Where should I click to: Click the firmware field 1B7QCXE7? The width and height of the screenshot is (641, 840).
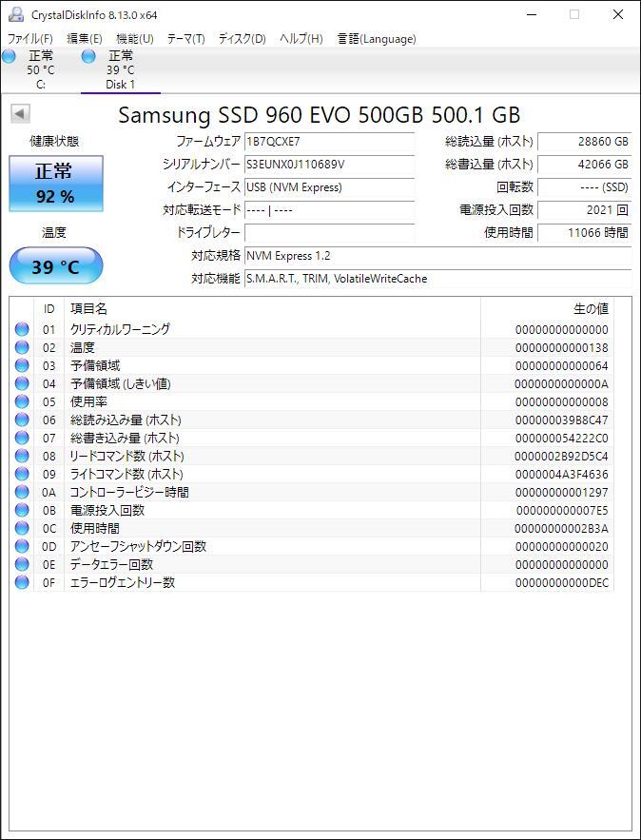pyautogui.click(x=329, y=142)
